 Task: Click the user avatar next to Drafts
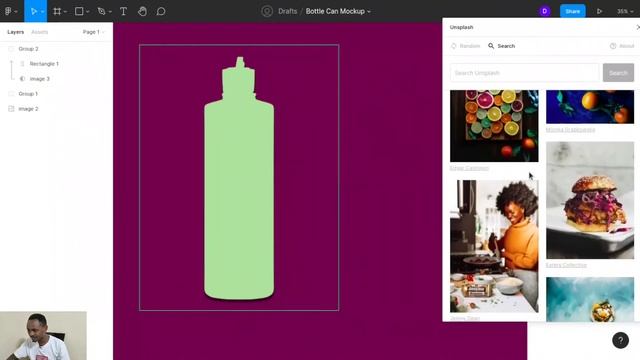[267, 11]
